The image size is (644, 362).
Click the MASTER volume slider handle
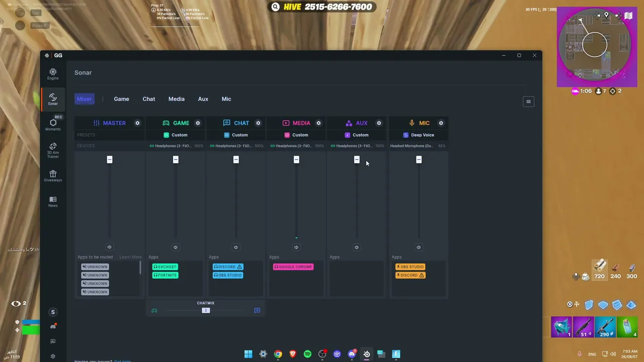[x=109, y=159]
